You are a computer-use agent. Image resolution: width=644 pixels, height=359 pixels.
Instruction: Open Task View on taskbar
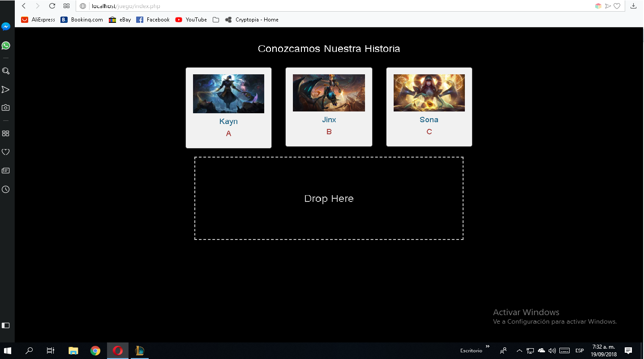[51, 350]
